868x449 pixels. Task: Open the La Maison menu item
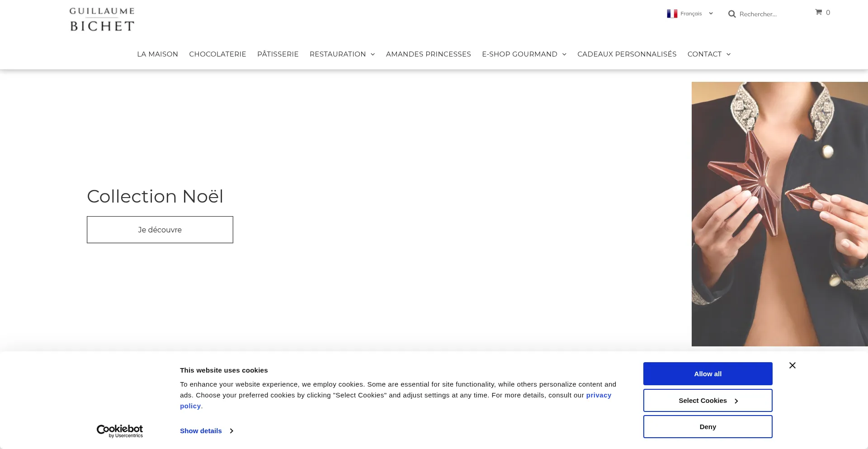(157, 54)
